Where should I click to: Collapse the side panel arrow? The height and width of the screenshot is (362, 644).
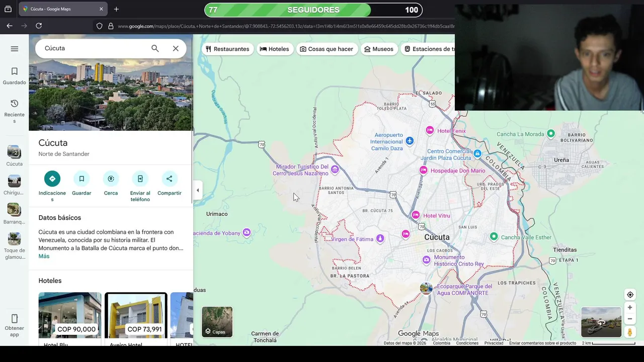198,191
